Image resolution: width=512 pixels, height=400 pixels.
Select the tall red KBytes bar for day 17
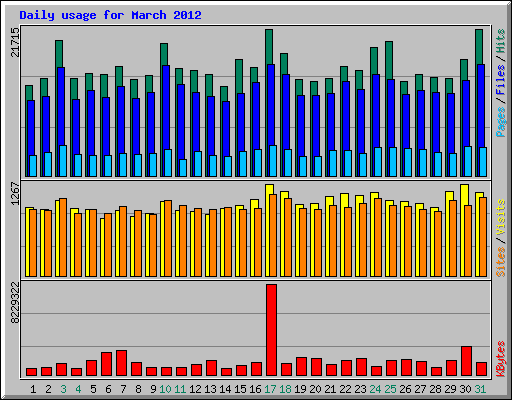pos(271,330)
